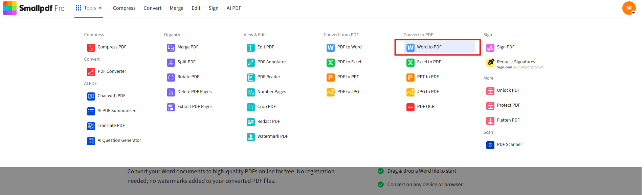This screenshot has height=195, width=644.
Task: Open the Request Signatures link
Action: point(516,62)
